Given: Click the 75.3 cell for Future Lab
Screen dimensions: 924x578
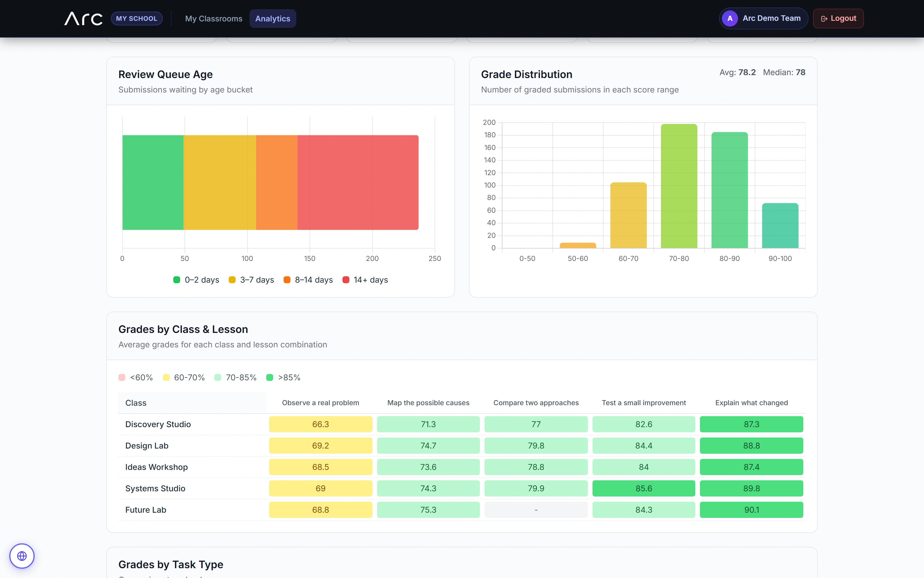Looking at the screenshot, I should coord(429,510).
